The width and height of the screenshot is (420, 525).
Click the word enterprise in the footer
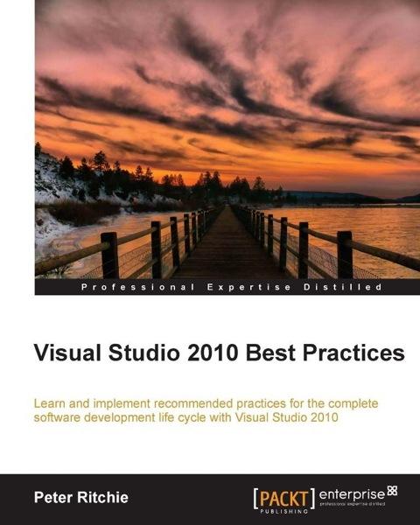click(x=353, y=494)
